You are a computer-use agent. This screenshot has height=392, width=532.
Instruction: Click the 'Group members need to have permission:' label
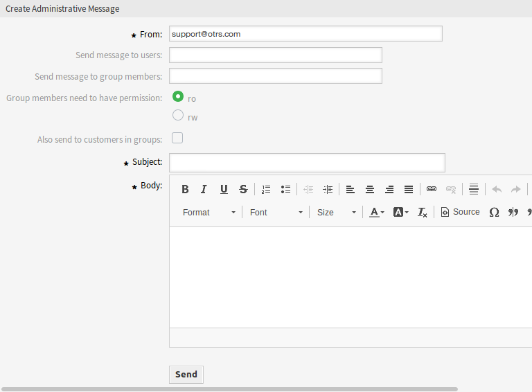click(x=84, y=98)
